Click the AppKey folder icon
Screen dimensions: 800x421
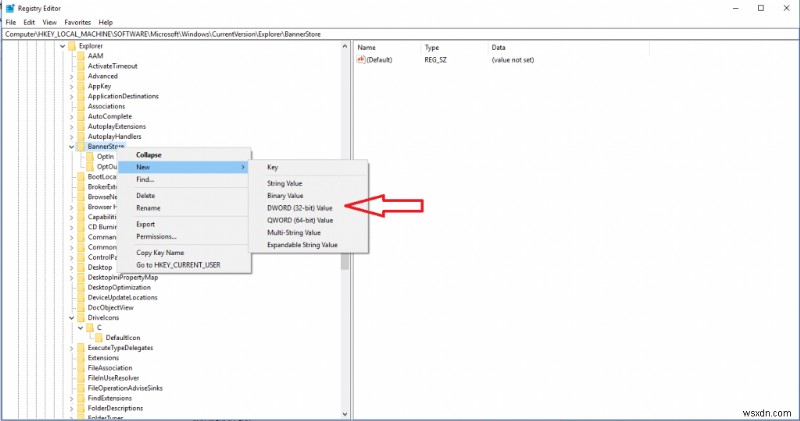[x=81, y=86]
